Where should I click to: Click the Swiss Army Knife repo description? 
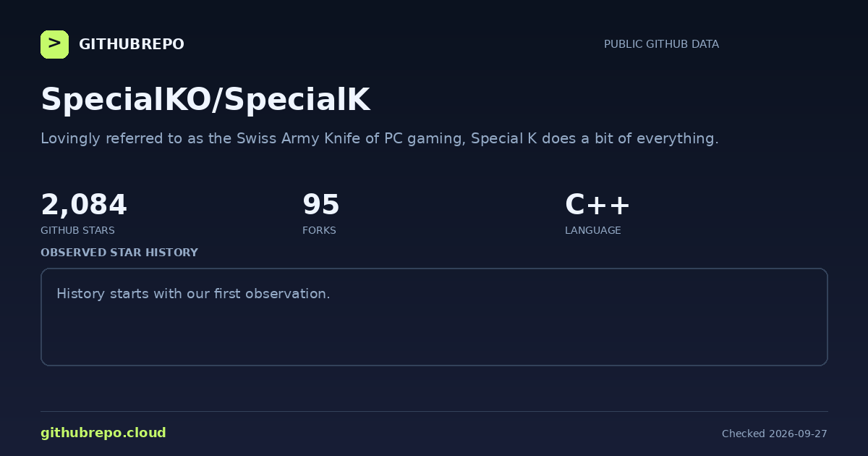[x=380, y=138]
